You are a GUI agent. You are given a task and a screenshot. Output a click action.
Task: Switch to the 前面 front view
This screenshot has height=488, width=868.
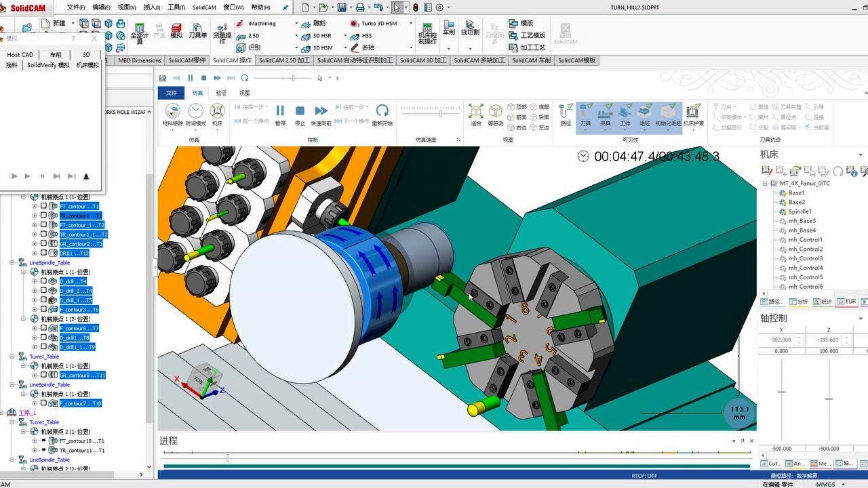516,117
